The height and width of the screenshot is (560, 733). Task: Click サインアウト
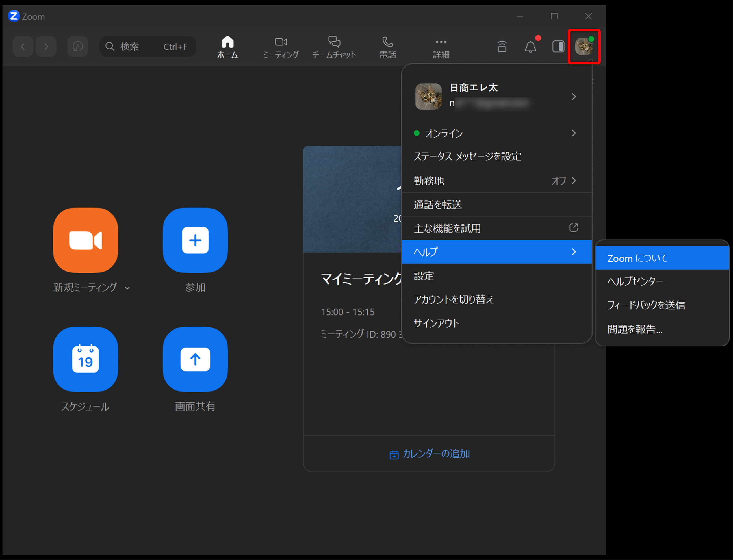[x=497, y=323]
